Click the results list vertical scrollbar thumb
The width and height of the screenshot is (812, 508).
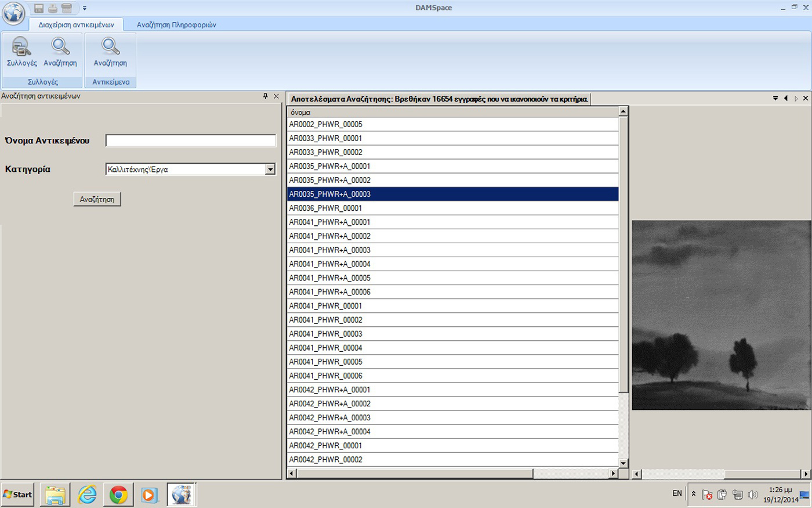click(623, 255)
